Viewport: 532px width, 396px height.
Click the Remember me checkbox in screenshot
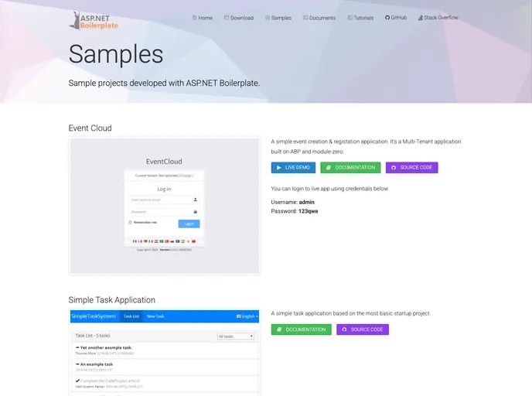[x=130, y=222]
